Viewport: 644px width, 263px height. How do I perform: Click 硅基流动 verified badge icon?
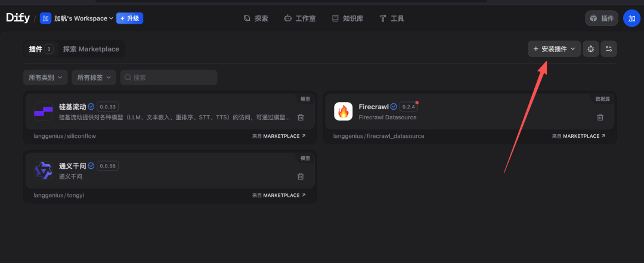91,107
